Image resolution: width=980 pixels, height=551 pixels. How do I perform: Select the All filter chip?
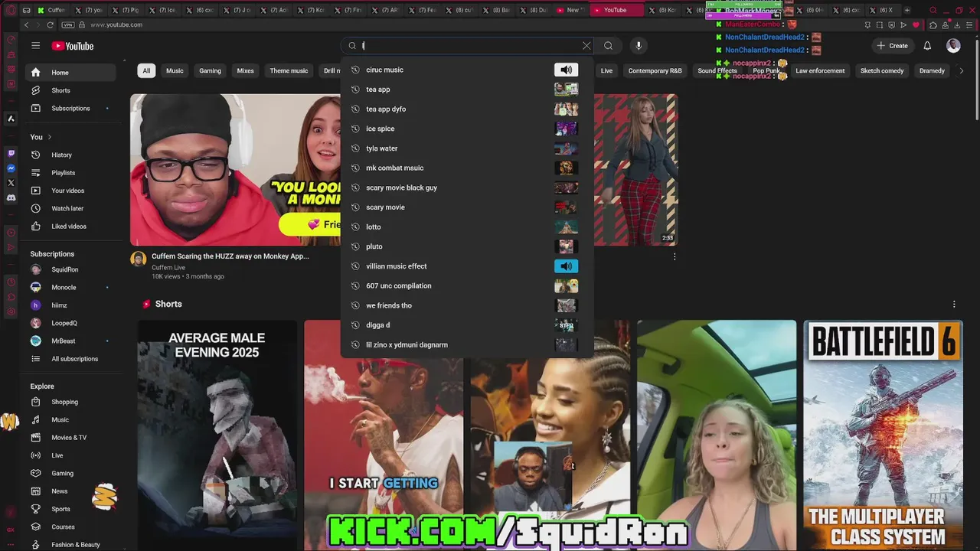(x=146, y=70)
